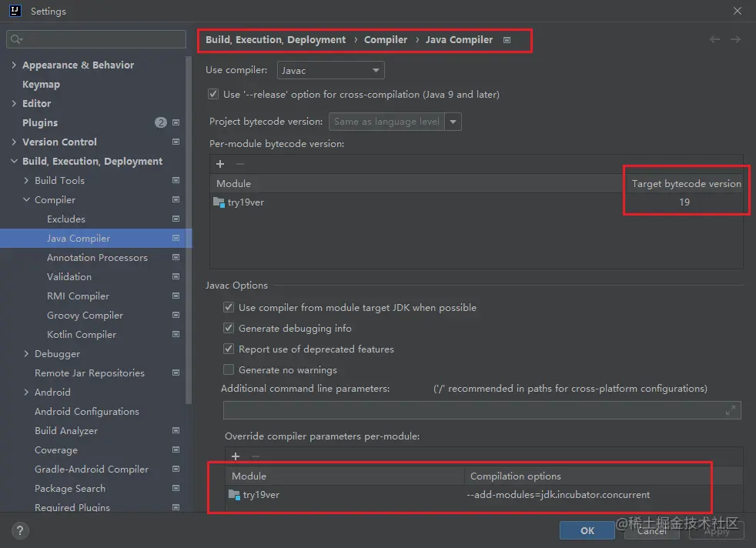Open the settings help button
The width and height of the screenshot is (756, 548).
tap(20, 530)
